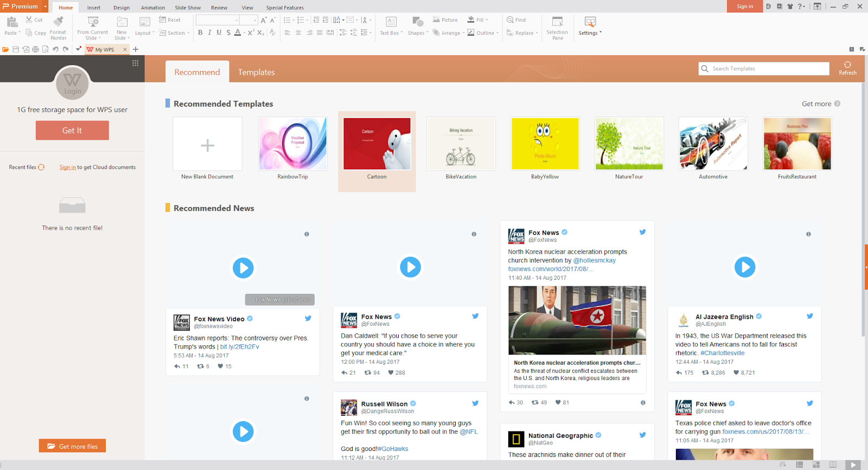Refresh the template page
Viewport: 868px width, 470px height.
coord(847,68)
